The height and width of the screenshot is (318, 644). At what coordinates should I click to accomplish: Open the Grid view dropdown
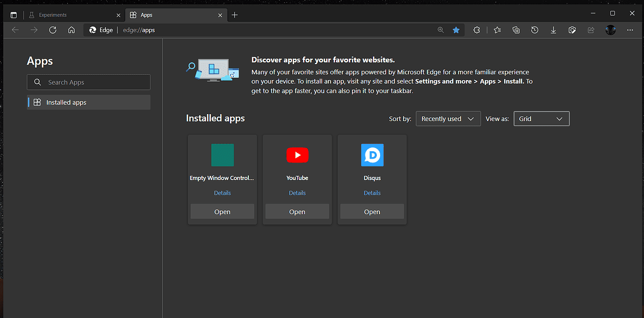click(x=541, y=118)
